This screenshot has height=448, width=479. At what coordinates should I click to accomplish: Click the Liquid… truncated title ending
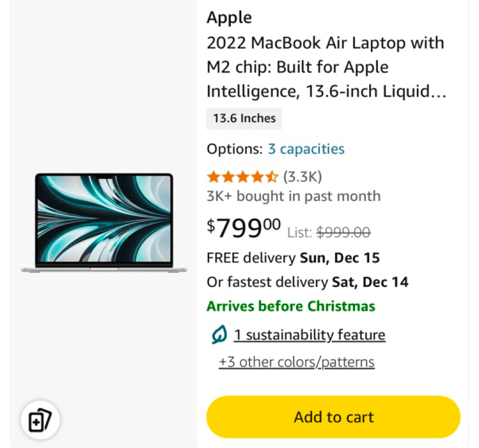[415, 91]
